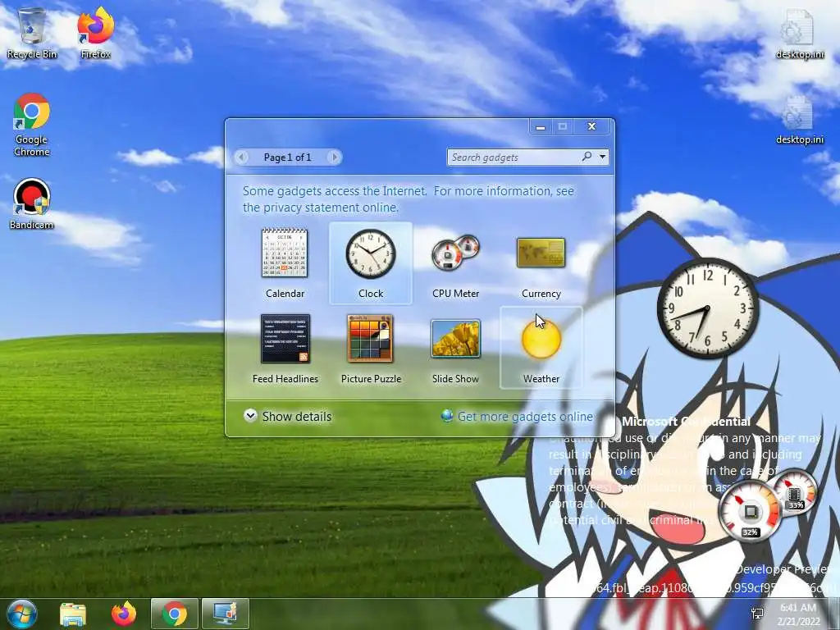Click the desktop analog clock gadget
Viewport: 840px width, 630px height.
click(707, 308)
